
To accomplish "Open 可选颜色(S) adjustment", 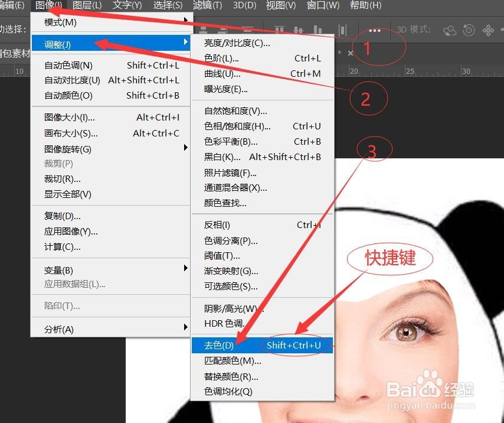I will pos(263,287).
